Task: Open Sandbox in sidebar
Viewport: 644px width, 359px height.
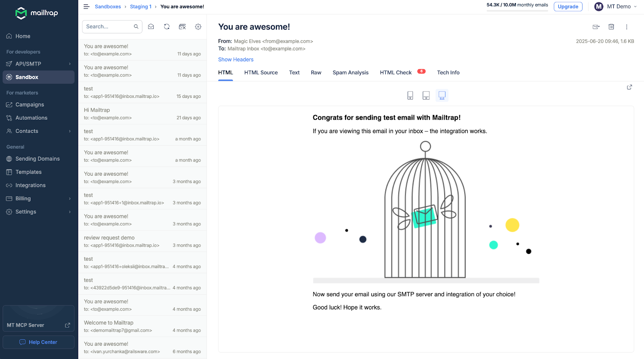Action: pos(39,77)
